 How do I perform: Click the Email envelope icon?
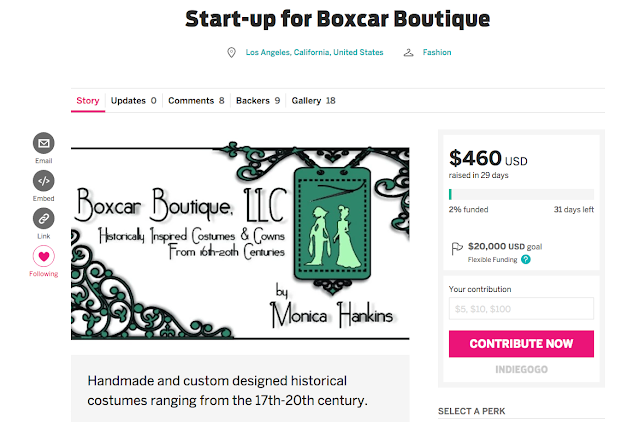click(44, 142)
